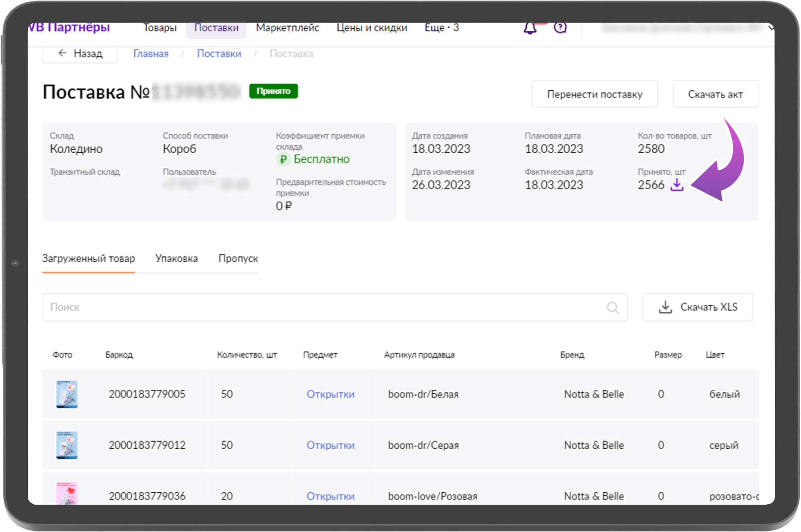801x532 pixels.
Task: Click the Перенести поставку button
Action: tap(594, 94)
